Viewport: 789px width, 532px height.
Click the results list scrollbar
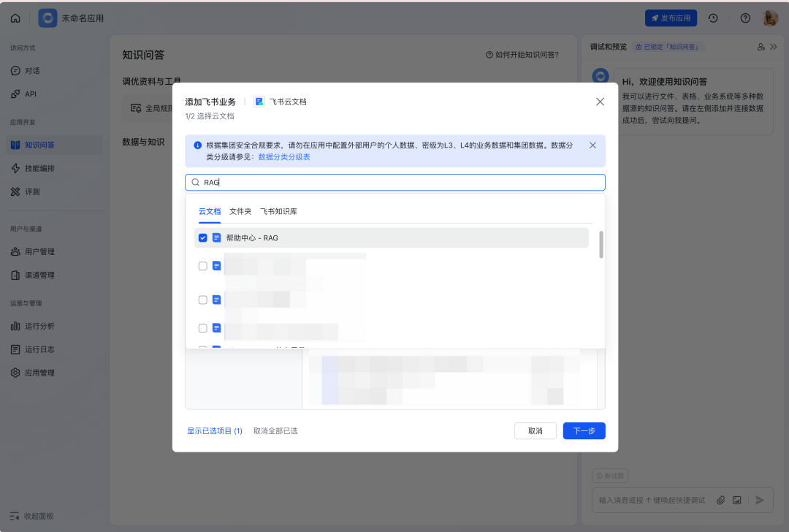click(x=601, y=245)
